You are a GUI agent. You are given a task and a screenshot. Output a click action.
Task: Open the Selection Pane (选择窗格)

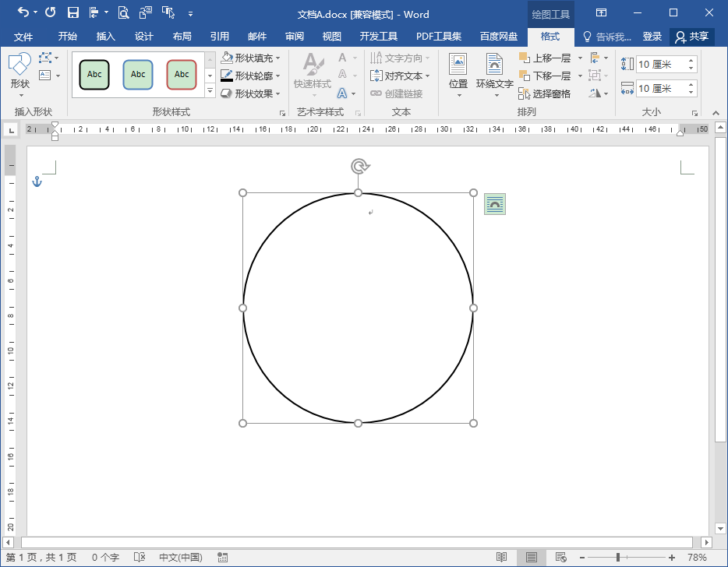click(x=545, y=93)
